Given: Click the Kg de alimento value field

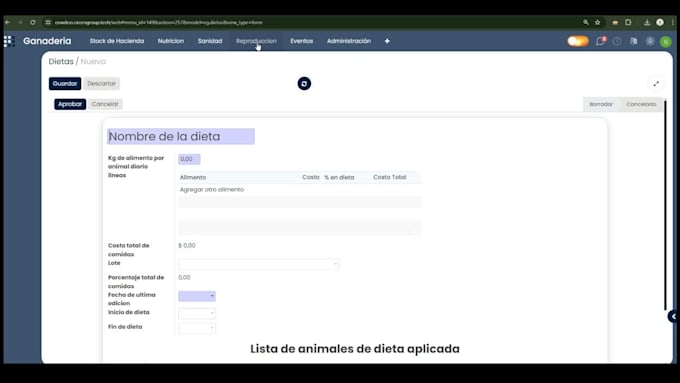Looking at the screenshot, I should click(189, 159).
